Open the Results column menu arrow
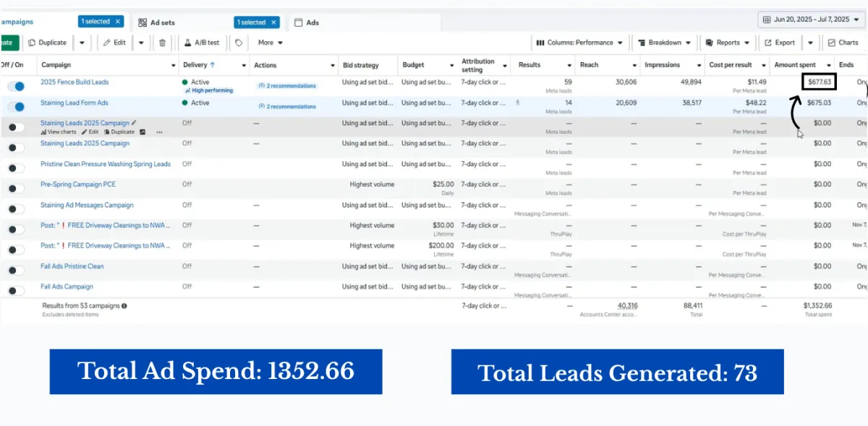The image size is (868, 426). (569, 65)
